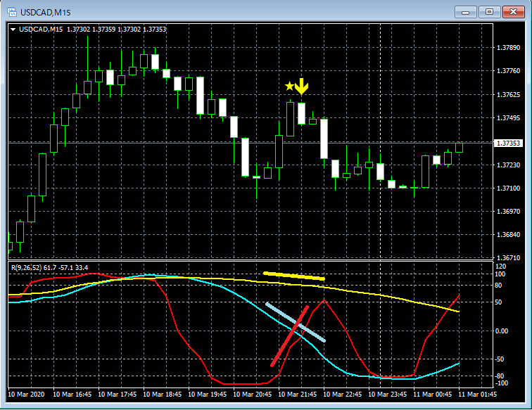Image resolution: width=532 pixels, height=410 pixels.
Task: Click the 10 Mar 20:45 time label
Action: pos(253,395)
